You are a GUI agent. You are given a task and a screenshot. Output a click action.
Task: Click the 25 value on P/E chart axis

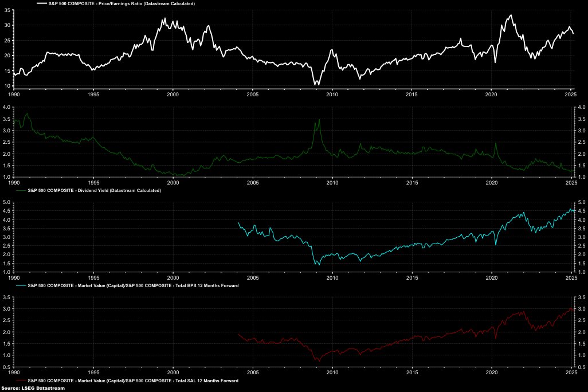tap(7, 41)
